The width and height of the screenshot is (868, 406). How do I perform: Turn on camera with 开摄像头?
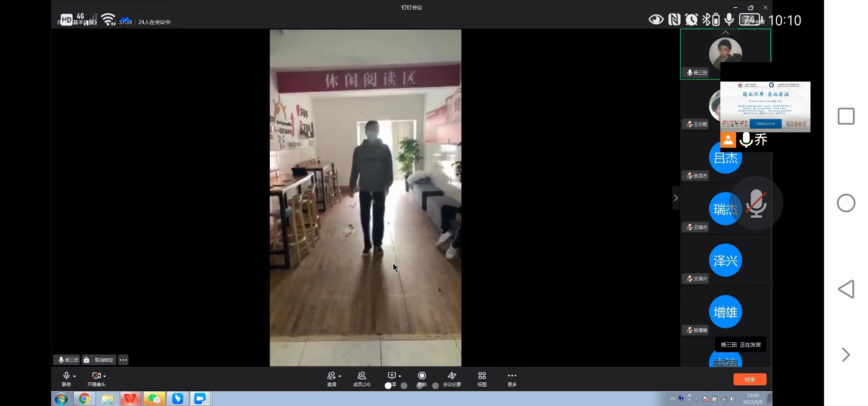click(x=96, y=379)
